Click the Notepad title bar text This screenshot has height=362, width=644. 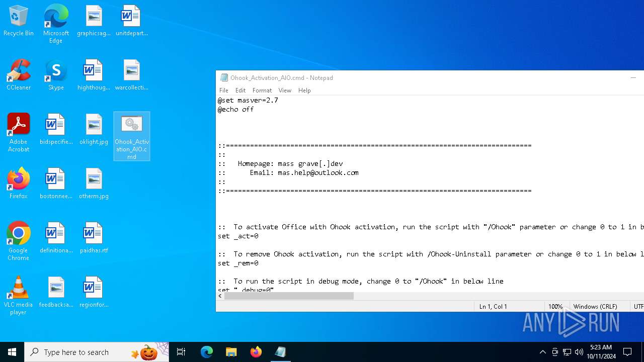tap(282, 77)
